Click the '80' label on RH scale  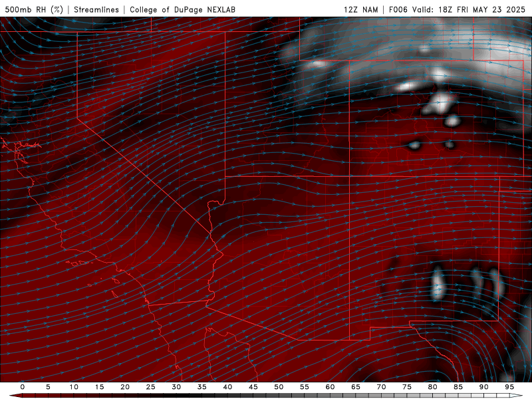pyautogui.click(x=432, y=387)
